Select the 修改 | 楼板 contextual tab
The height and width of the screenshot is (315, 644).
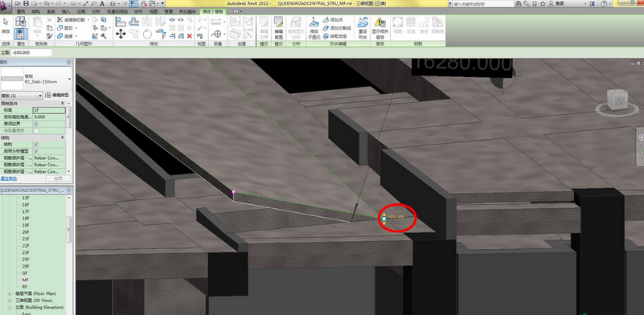(214, 11)
